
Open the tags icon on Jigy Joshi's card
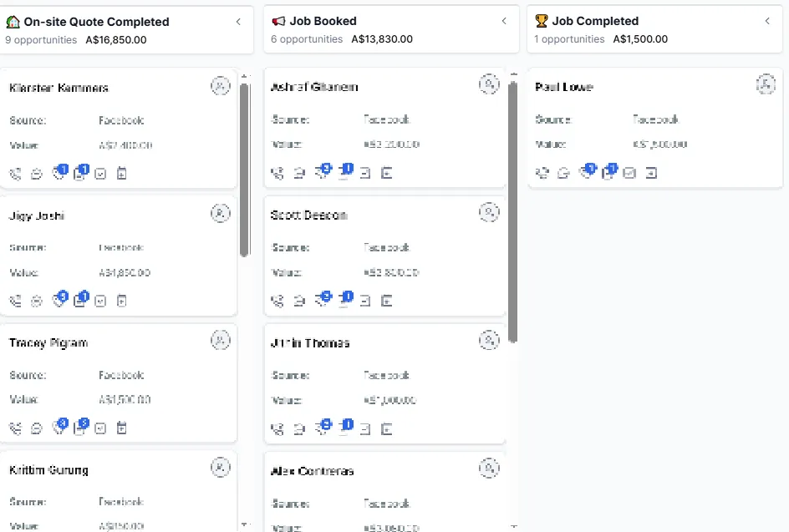point(60,299)
